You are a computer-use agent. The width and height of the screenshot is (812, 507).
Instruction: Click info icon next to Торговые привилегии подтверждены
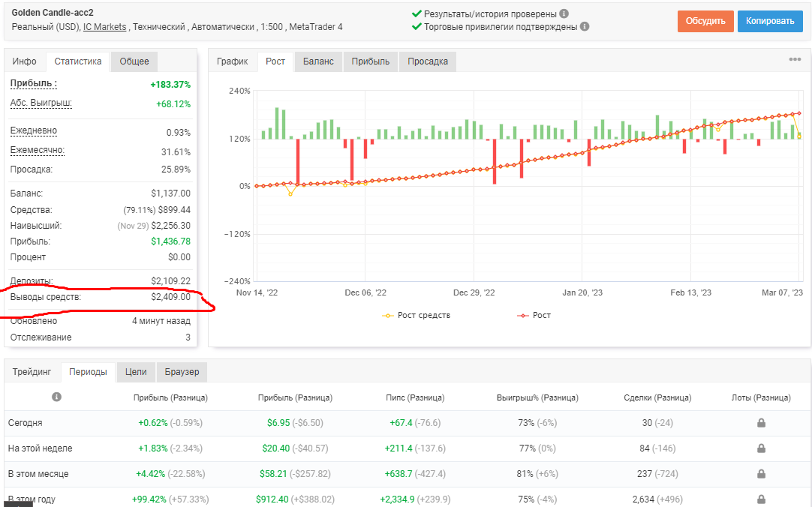click(585, 26)
